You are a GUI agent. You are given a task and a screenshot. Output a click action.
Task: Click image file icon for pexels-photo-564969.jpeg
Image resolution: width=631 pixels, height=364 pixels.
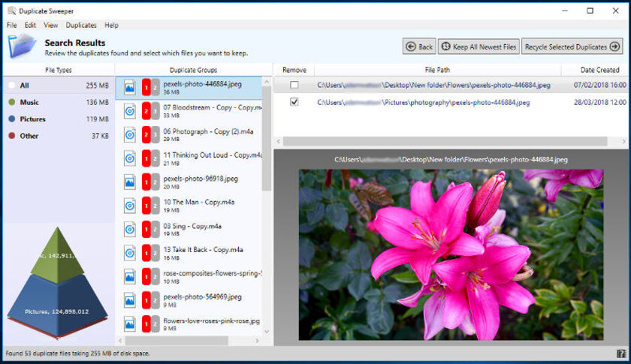(x=129, y=300)
